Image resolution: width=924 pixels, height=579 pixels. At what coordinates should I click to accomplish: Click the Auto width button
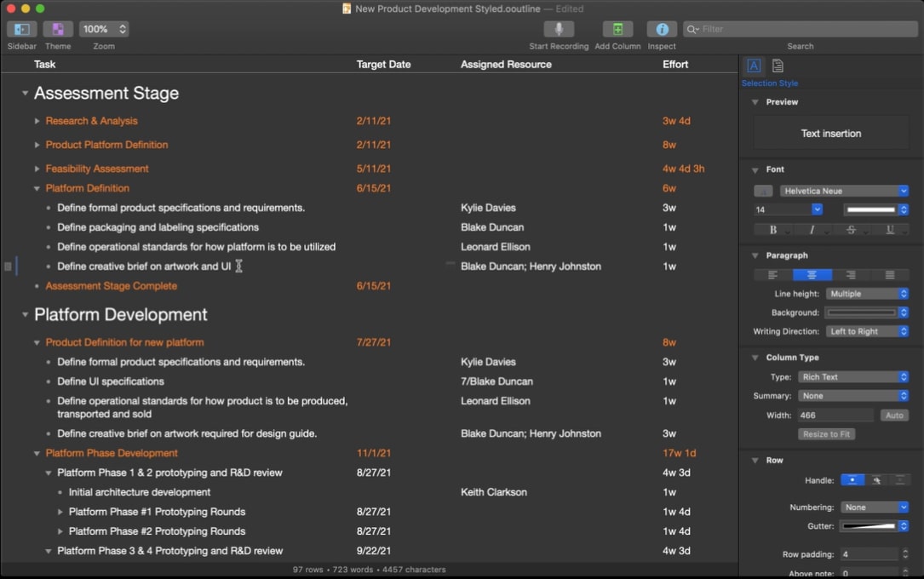tap(893, 416)
